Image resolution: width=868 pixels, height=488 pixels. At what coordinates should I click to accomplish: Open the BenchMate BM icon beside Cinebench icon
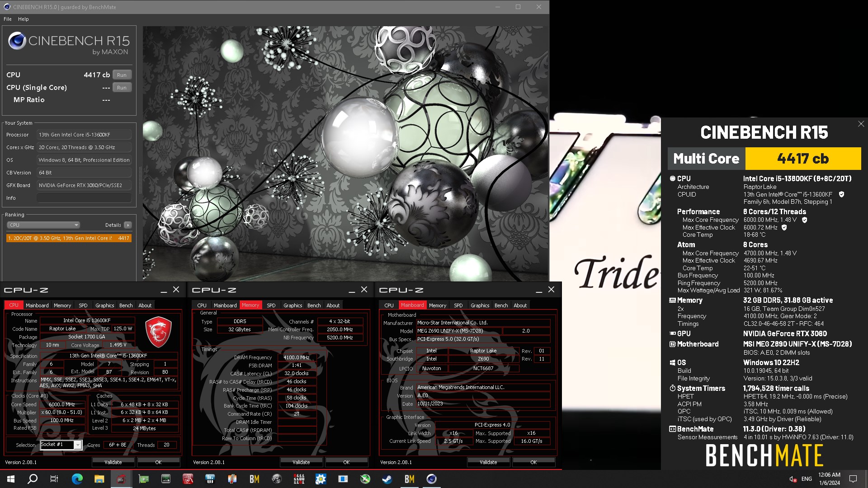410,479
